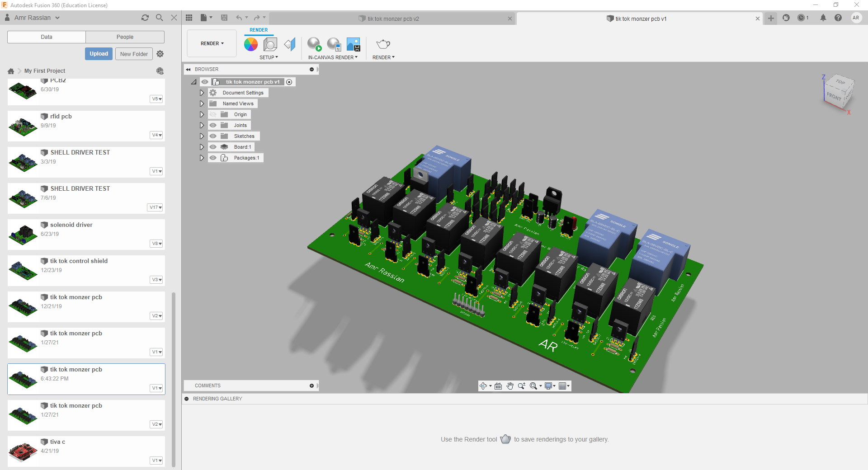Select the Orbit navigation tool
Screen dimensions: 868x470
[483, 386]
